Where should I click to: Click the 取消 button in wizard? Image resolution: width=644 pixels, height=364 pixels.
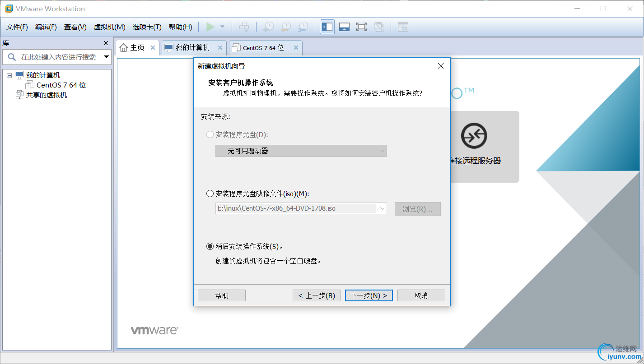coord(421,295)
